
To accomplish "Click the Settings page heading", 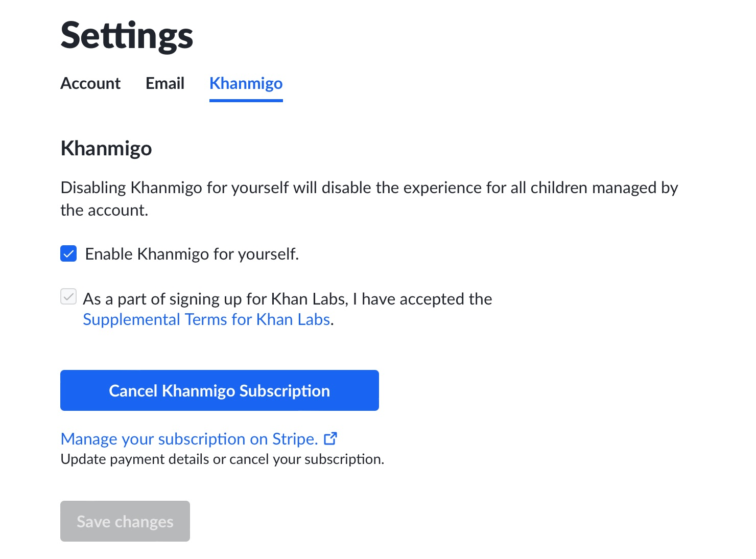I will click(x=127, y=35).
